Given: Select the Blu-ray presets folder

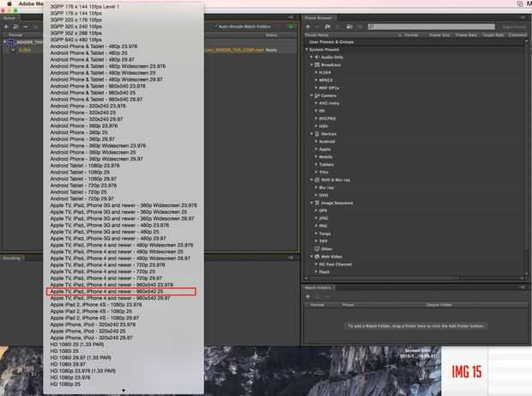Looking at the screenshot, I should click(326, 187).
